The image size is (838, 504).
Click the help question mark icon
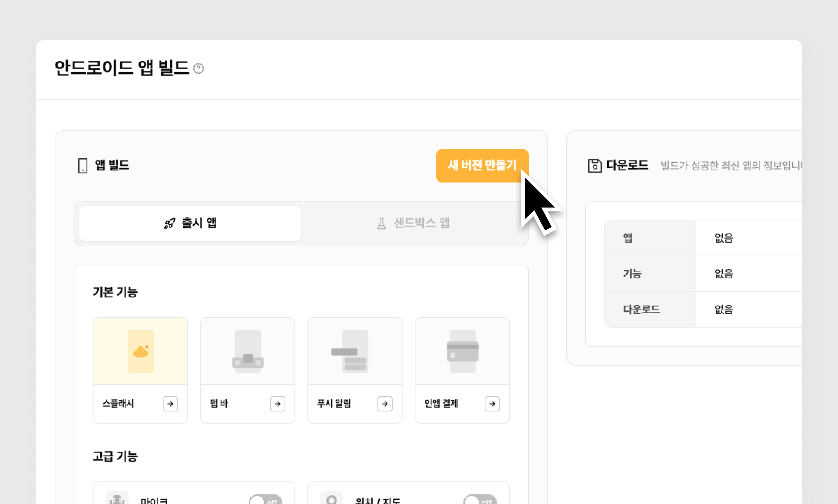coord(199,69)
